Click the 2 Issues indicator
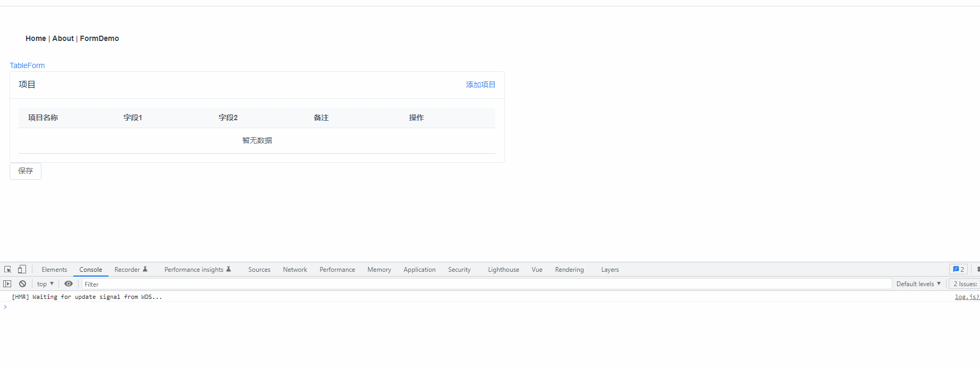 coord(965,284)
